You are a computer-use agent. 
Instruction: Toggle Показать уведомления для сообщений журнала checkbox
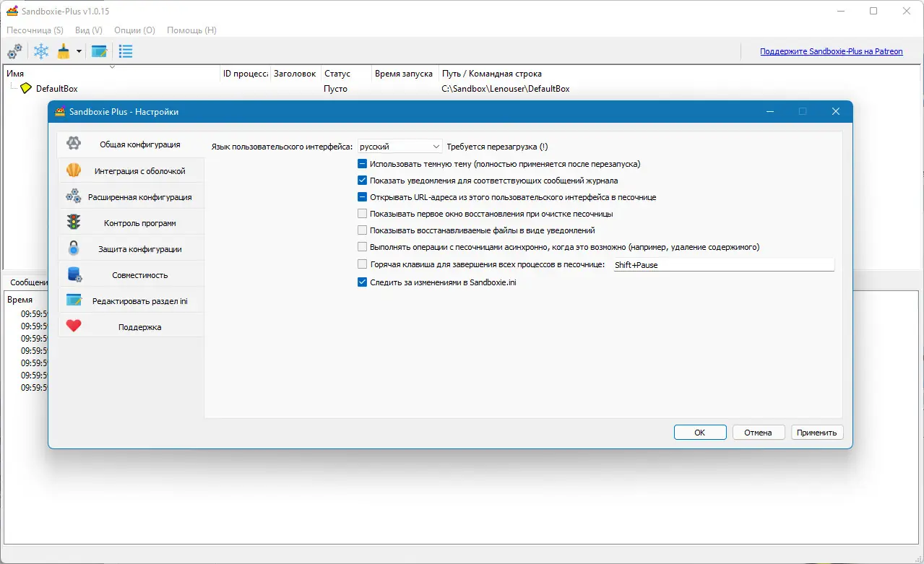[363, 181]
